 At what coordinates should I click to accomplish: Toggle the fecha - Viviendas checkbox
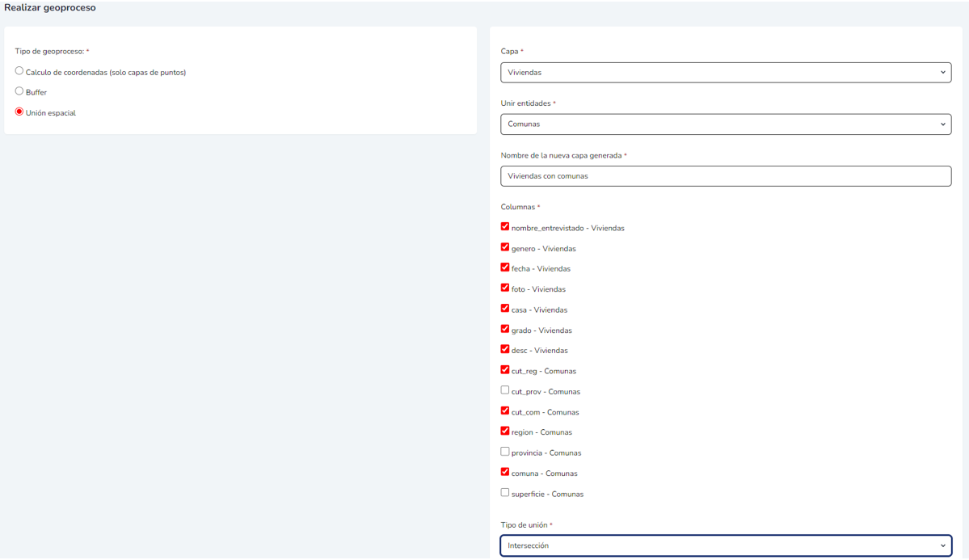tap(505, 267)
